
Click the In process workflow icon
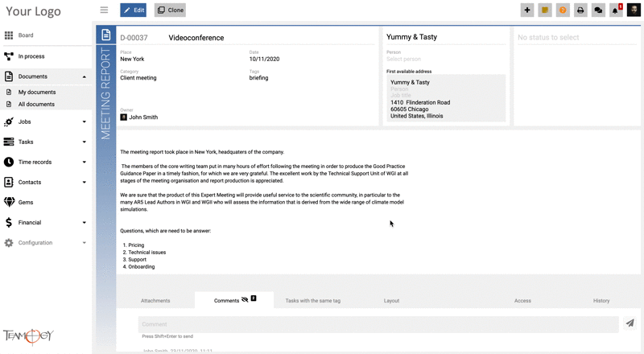coord(9,56)
